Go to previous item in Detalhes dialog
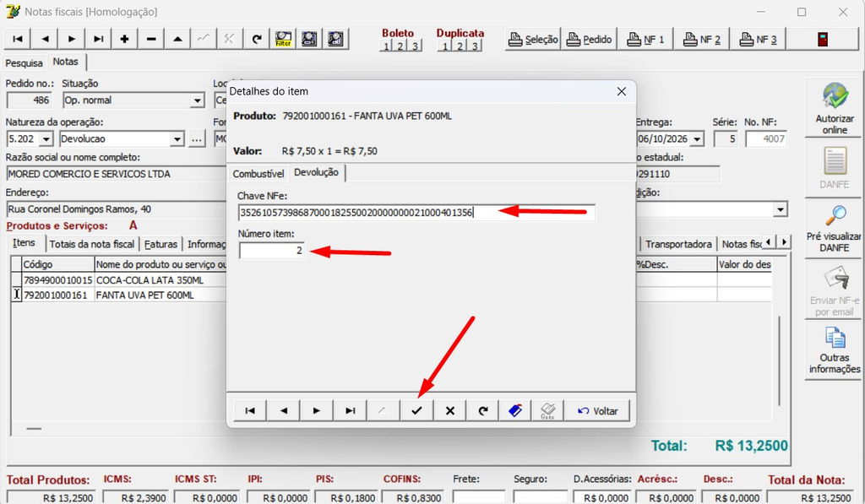Image resolution: width=865 pixels, height=504 pixels. point(284,411)
